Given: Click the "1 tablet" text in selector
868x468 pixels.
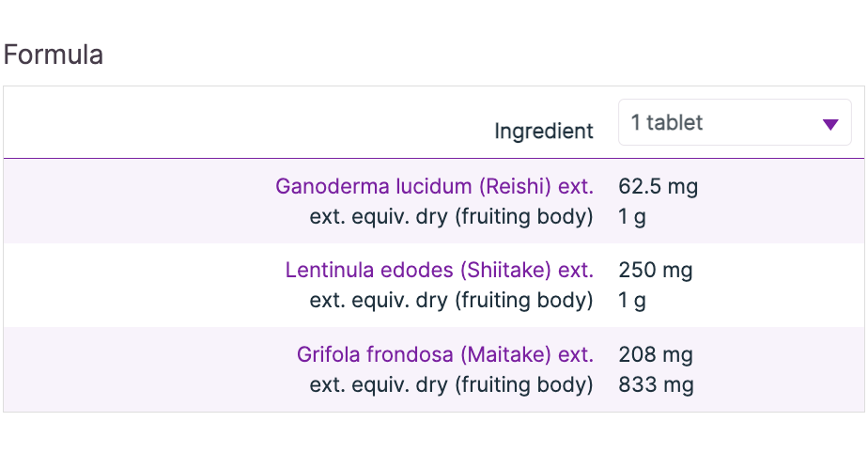Looking at the screenshot, I should (667, 123).
